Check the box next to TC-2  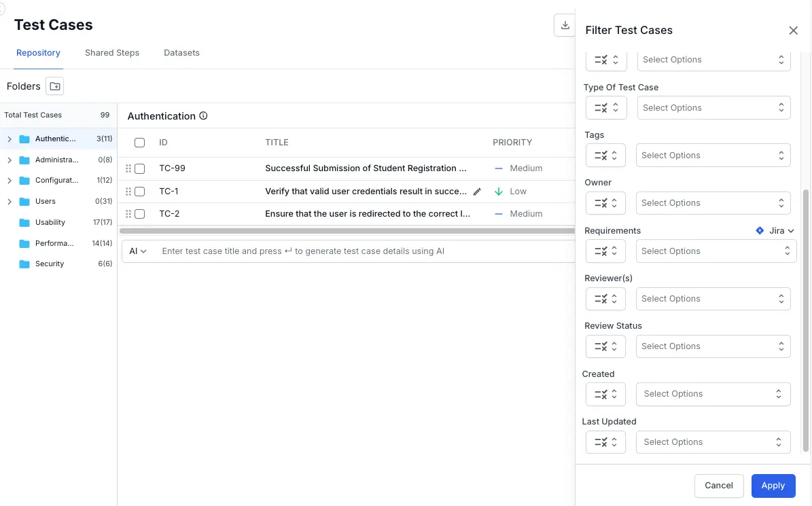tap(140, 214)
